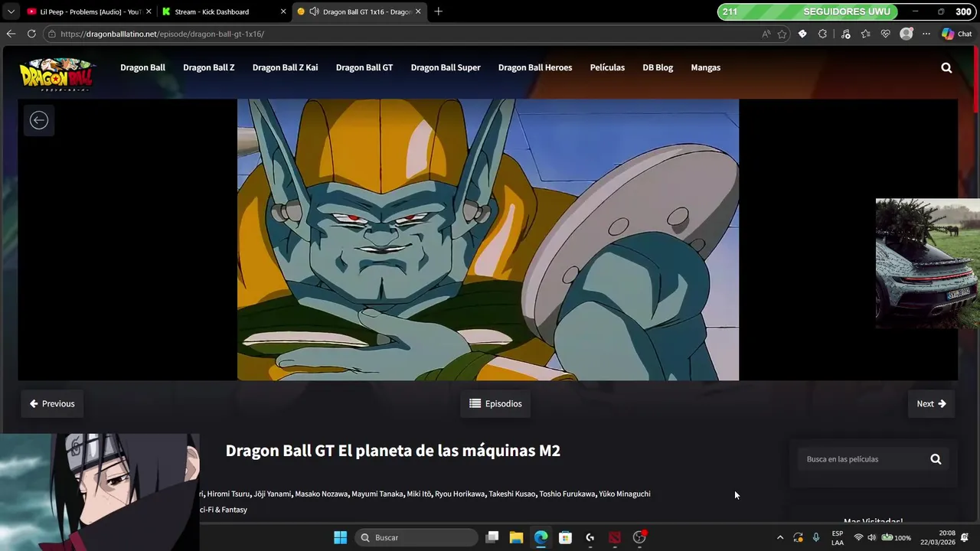The image size is (980, 551).
Task: Go back with the browser back arrow
Action: click(11, 34)
